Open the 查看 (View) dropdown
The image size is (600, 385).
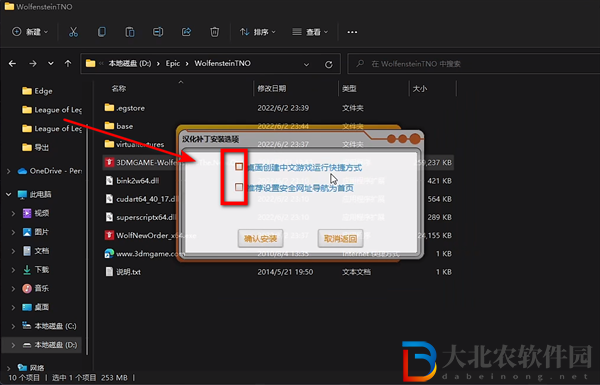(310, 32)
